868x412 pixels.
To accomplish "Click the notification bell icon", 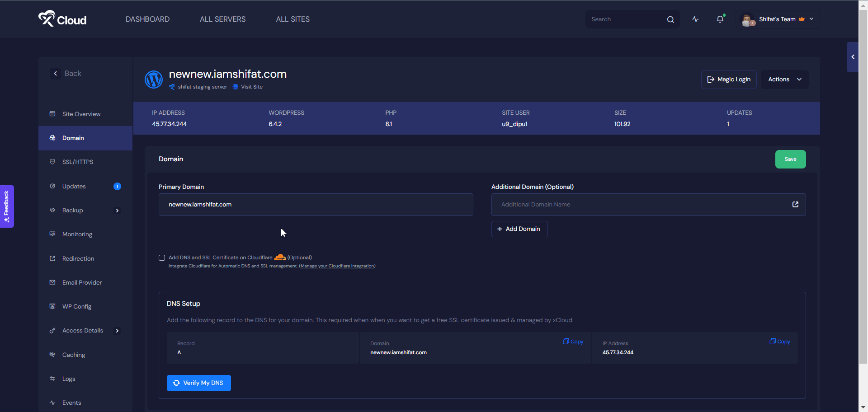I will (x=720, y=19).
